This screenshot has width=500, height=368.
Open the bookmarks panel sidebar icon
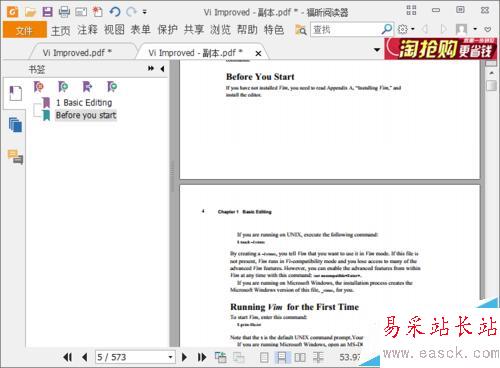15,93
